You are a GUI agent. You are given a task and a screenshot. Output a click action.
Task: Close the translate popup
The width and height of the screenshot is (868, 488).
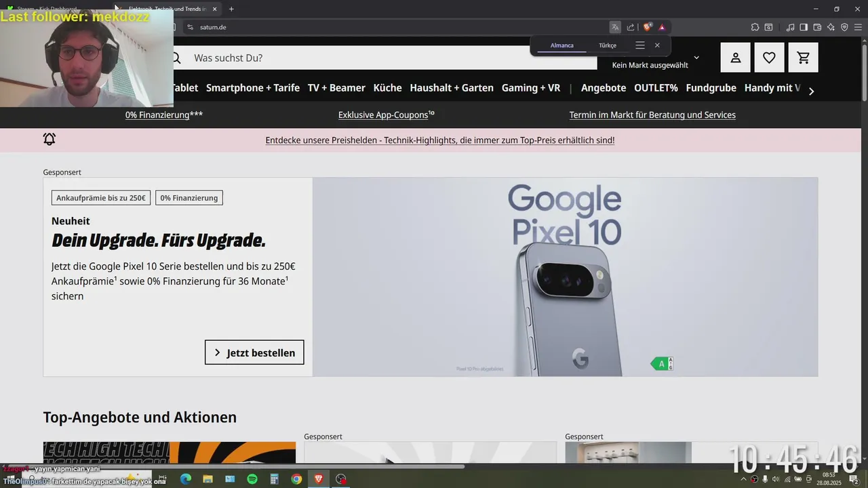(x=657, y=45)
